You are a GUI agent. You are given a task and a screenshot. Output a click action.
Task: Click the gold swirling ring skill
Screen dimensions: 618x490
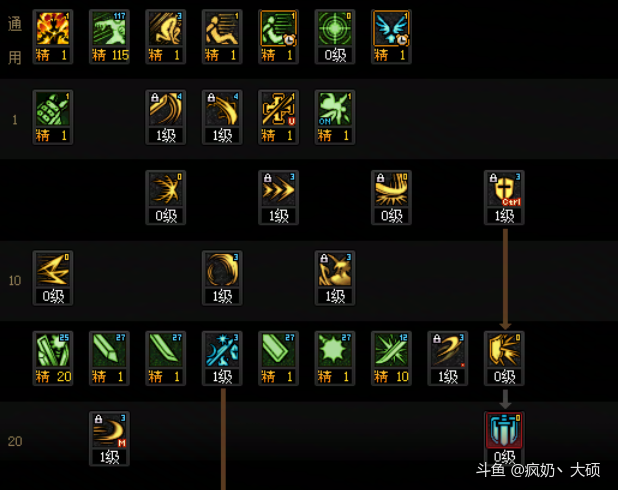pyautogui.click(x=222, y=270)
